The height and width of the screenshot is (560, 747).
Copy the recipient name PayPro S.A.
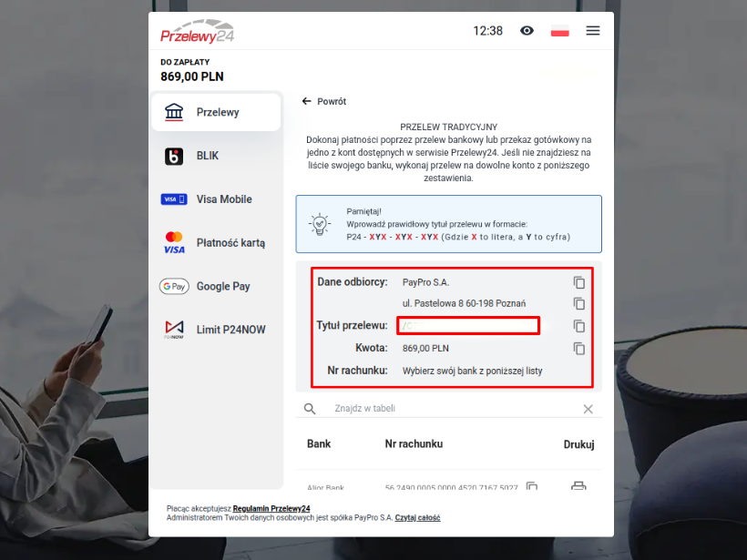[578, 282]
